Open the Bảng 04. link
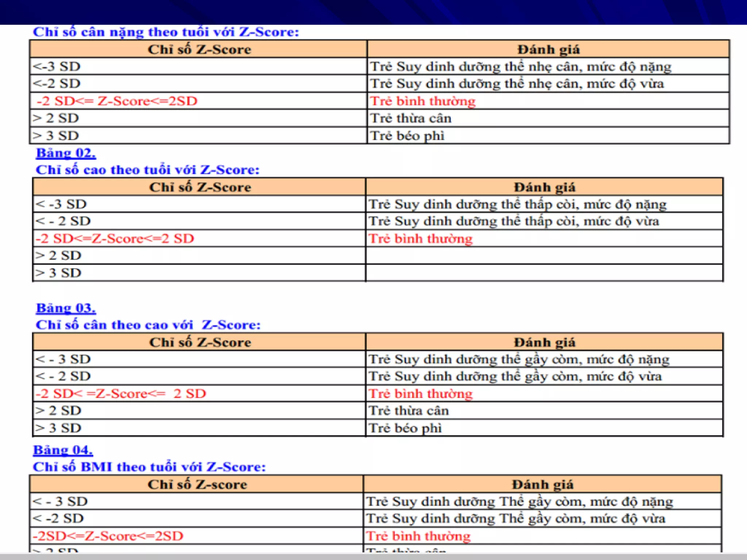The height and width of the screenshot is (560, 747). click(63, 450)
